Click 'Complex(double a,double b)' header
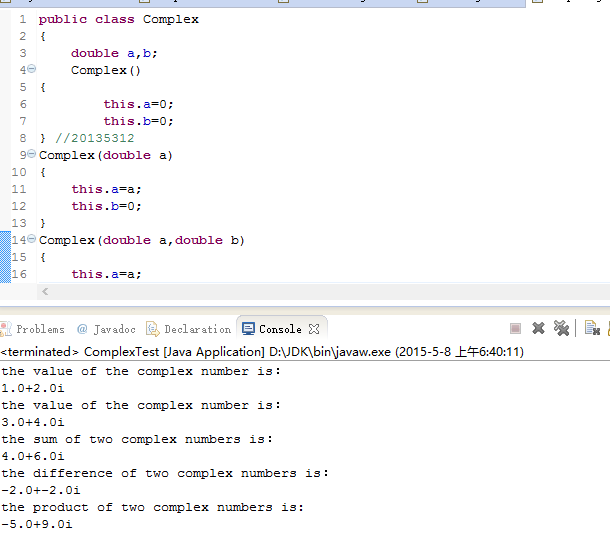Screen dimensions: 610x556 [x=142, y=240]
